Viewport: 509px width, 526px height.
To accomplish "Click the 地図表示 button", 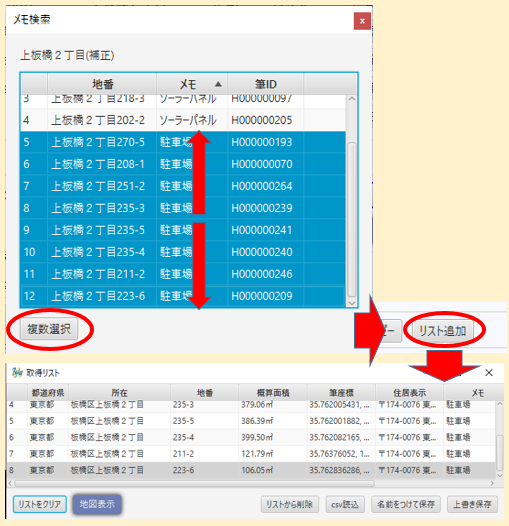I will point(97,504).
